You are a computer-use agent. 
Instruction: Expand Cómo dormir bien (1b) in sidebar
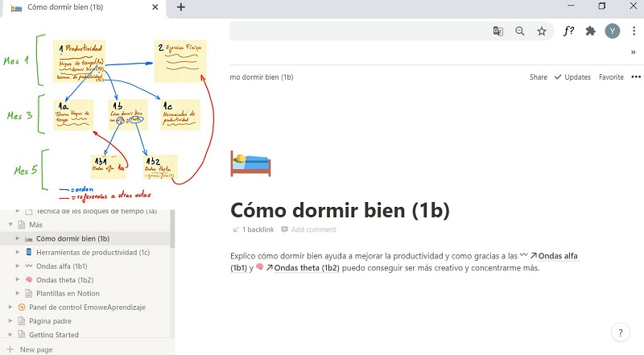[17, 238]
